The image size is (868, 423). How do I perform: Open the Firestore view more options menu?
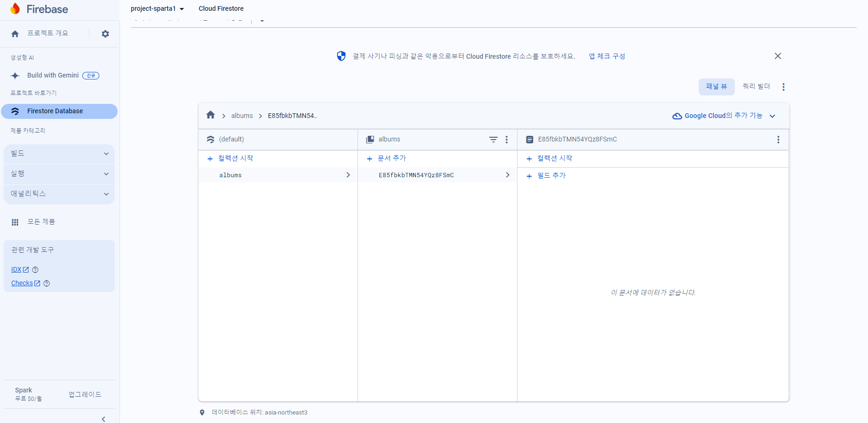click(783, 87)
